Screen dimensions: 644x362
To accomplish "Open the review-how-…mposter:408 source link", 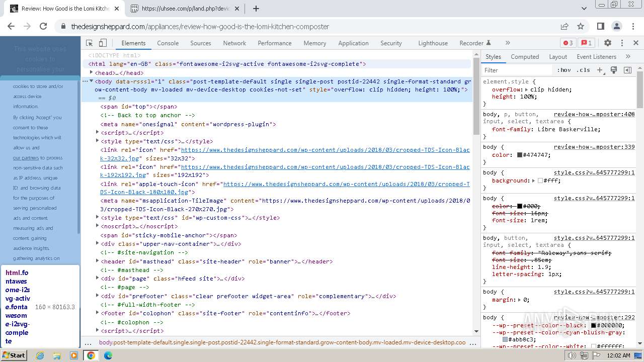I will (x=594, y=114).
